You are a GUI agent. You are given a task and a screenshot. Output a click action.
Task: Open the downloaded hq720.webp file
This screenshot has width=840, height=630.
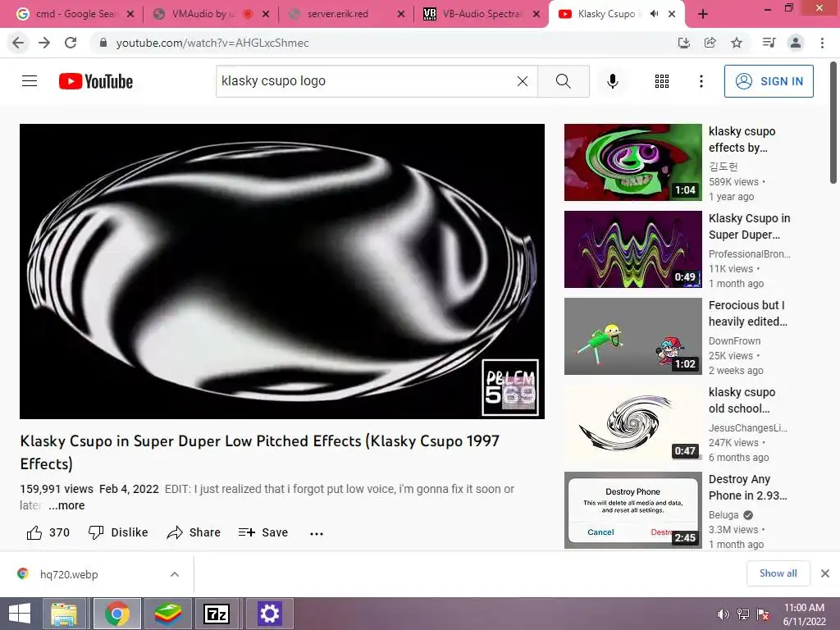pyautogui.click(x=69, y=574)
